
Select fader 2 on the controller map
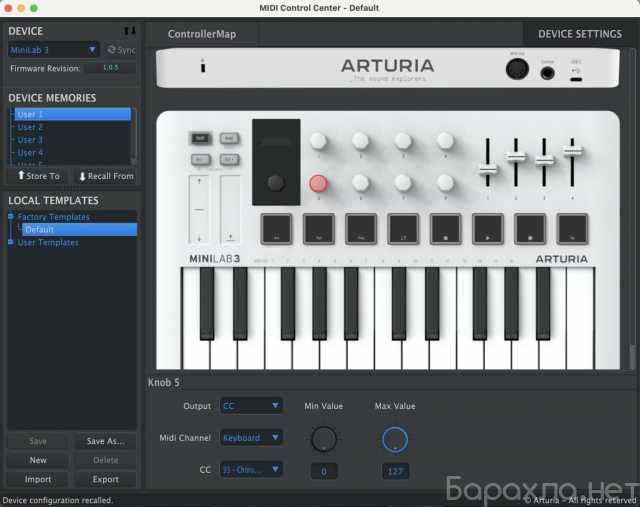(516, 157)
